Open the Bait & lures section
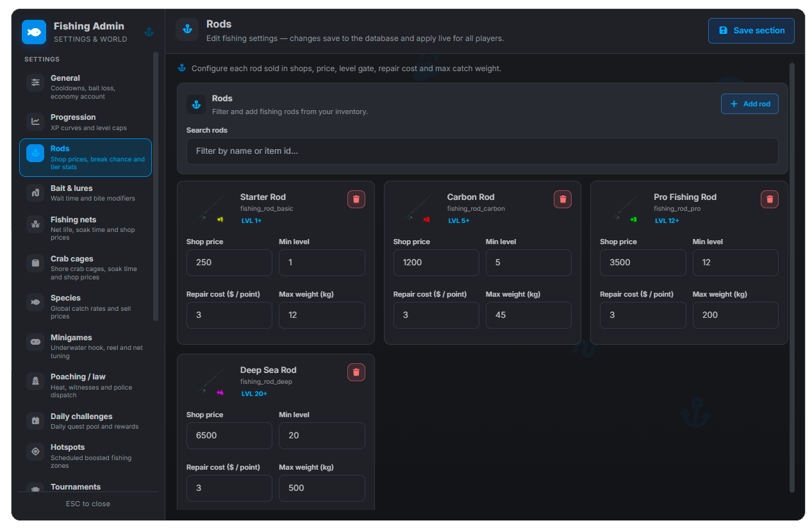This screenshot has height=528, width=812. 85,193
